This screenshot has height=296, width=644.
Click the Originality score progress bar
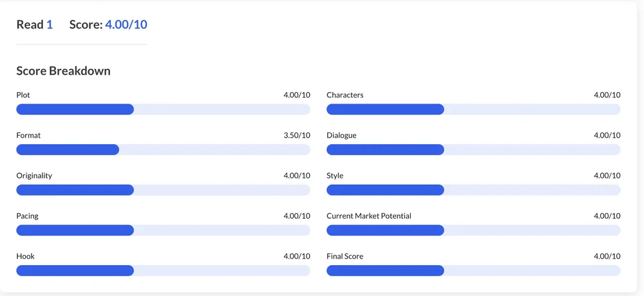pyautogui.click(x=163, y=190)
